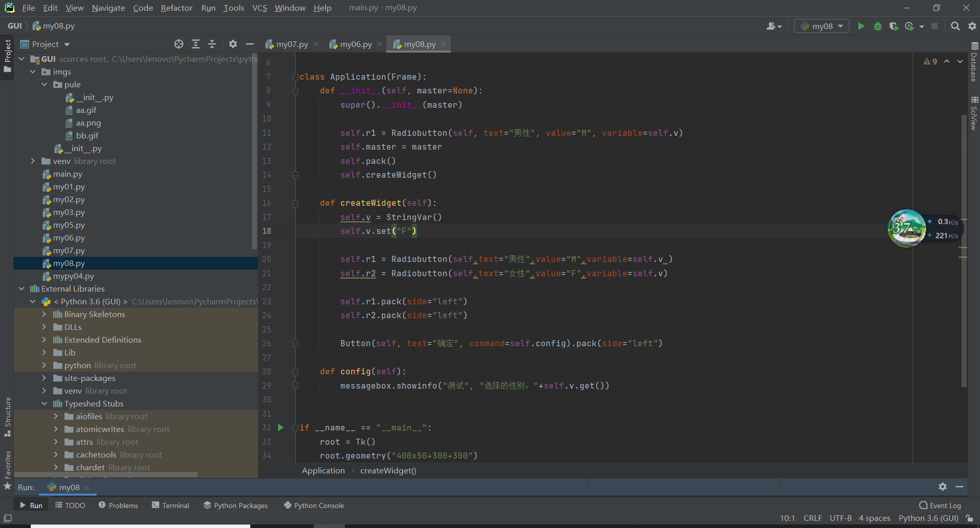
Task: Toggle fold marker for class Application
Action: (295, 77)
